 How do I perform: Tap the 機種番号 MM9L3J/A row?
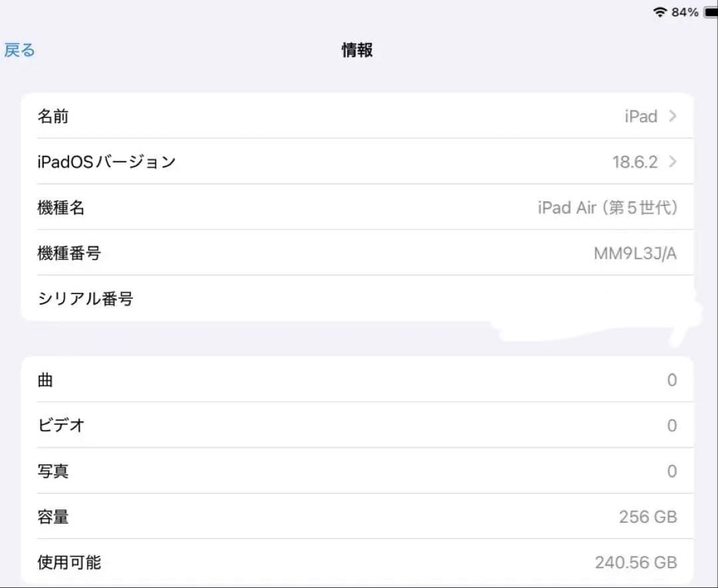coord(359,253)
